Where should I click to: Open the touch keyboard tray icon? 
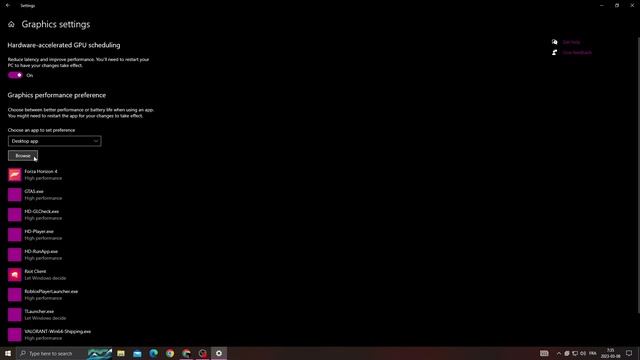544,353
